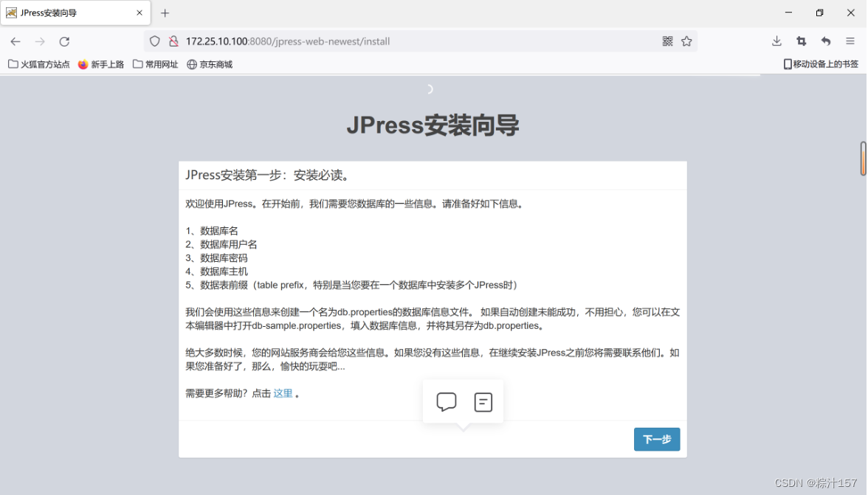
Task: Click the QR code icon in address bar
Action: 666,41
